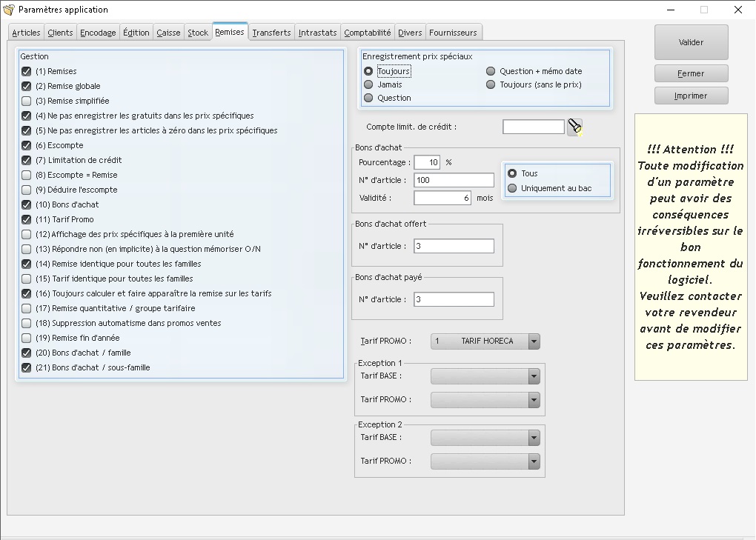This screenshot has height=540, width=756.
Task: Click the flashlight lookup icon for credit account
Action: click(574, 127)
